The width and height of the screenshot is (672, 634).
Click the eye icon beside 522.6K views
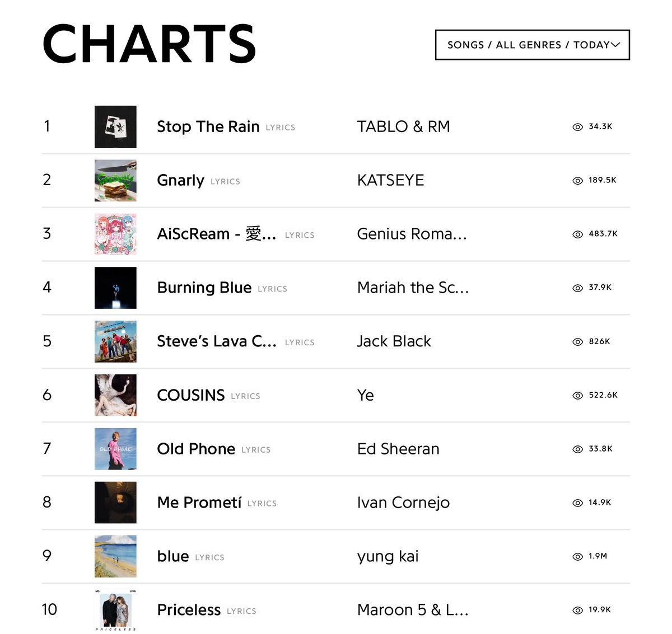(578, 396)
